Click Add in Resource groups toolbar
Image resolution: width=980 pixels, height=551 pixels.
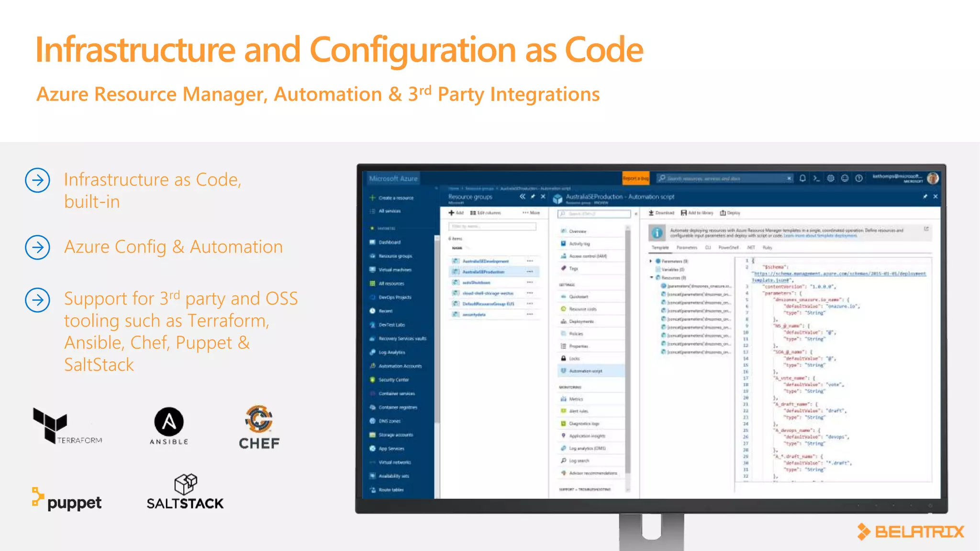click(x=457, y=213)
